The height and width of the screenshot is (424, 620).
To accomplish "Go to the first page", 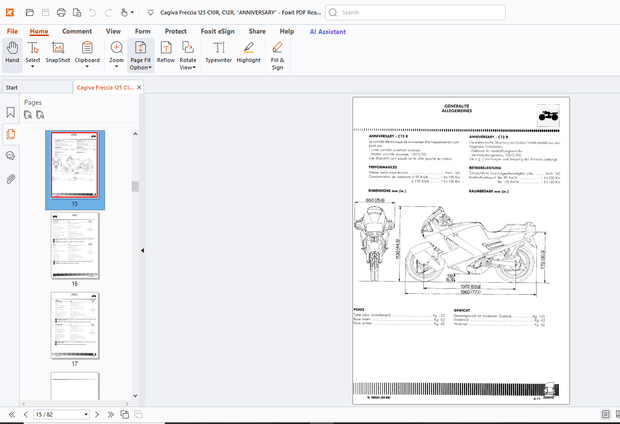I will coord(11,415).
